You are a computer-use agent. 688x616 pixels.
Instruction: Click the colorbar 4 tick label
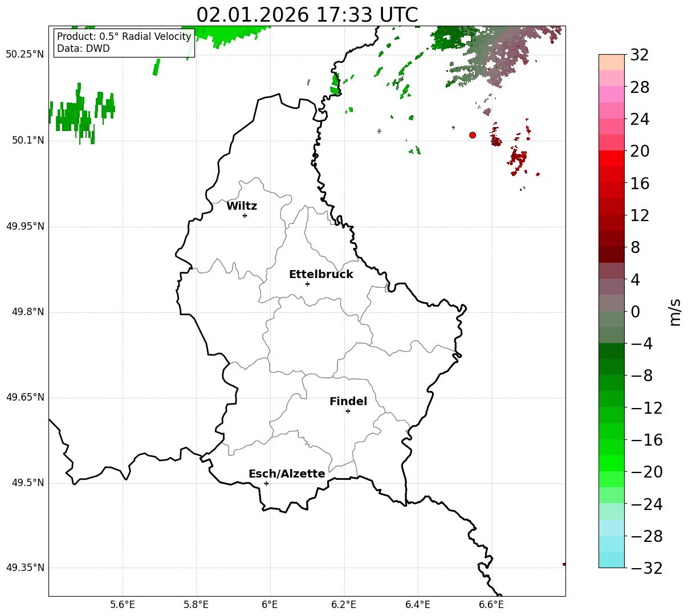635,280
